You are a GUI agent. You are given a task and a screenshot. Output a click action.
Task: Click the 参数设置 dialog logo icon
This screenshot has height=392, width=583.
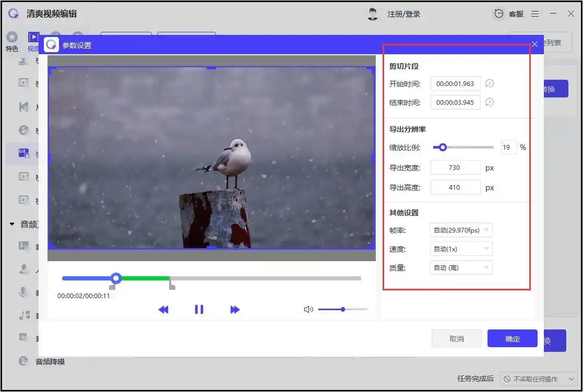(51, 45)
